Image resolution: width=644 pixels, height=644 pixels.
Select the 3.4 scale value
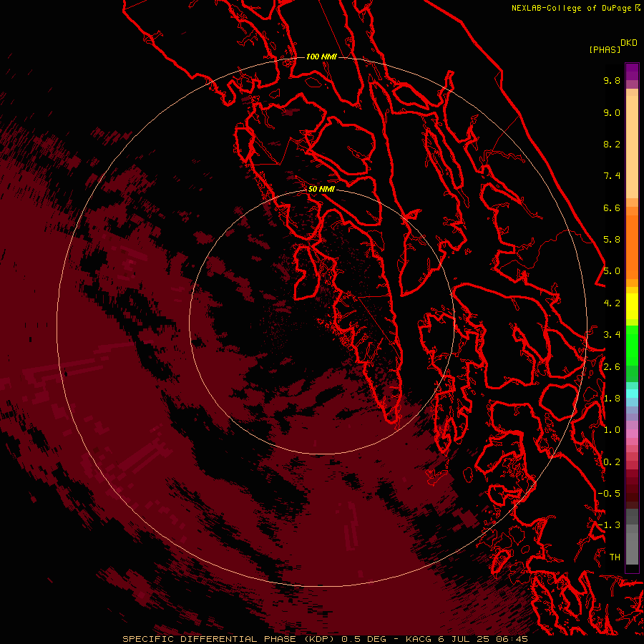pyautogui.click(x=612, y=335)
